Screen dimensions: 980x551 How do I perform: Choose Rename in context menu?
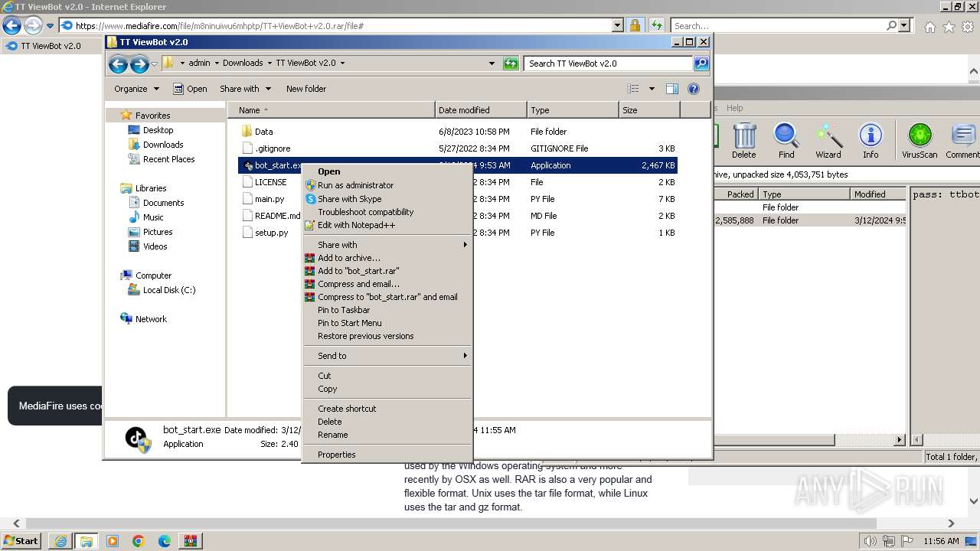point(387,435)
